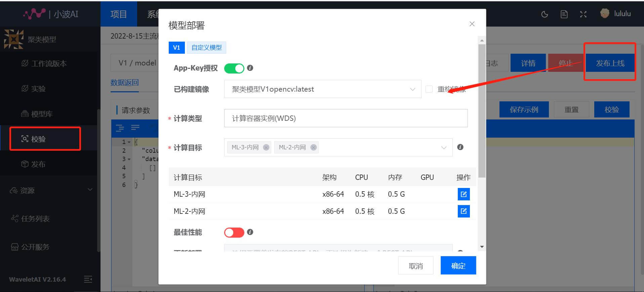Screen dimensions: 644x292
Task: Click first editor format icon
Action: (120, 128)
